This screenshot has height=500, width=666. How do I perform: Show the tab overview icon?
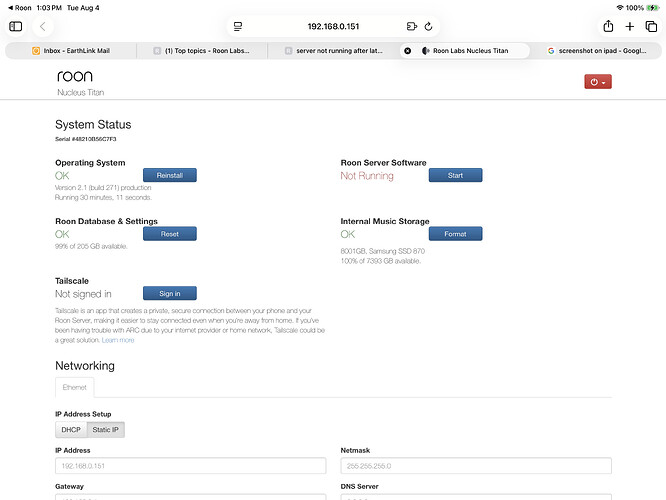pyautogui.click(x=651, y=26)
